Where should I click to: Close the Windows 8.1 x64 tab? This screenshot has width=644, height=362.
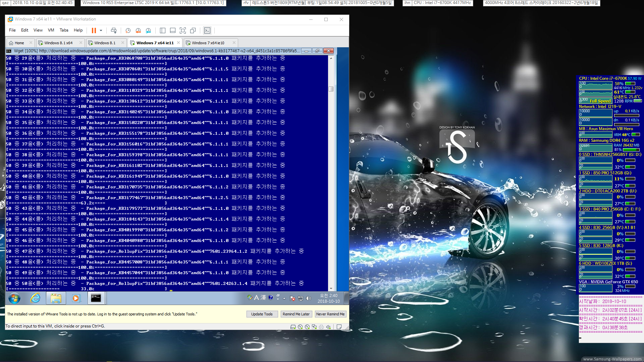[80, 43]
